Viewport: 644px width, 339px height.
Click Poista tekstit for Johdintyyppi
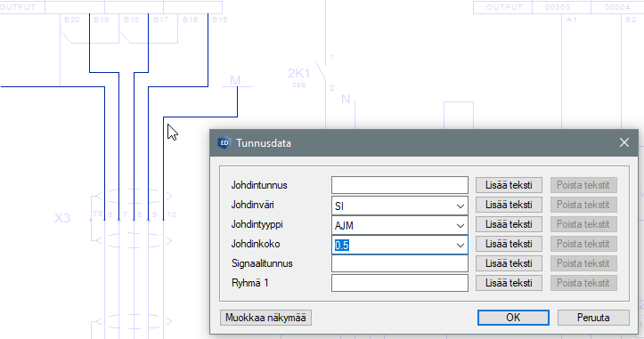(x=583, y=224)
